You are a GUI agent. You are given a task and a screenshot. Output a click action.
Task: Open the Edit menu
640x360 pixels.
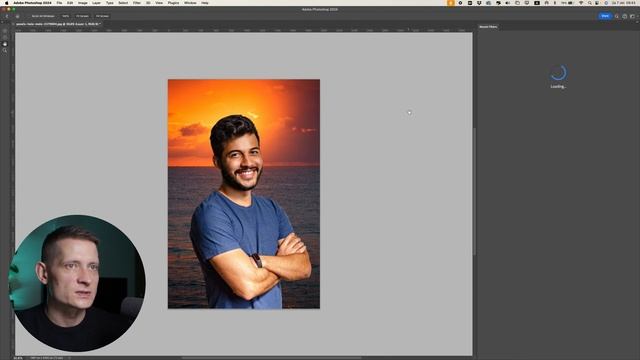(x=70, y=3)
